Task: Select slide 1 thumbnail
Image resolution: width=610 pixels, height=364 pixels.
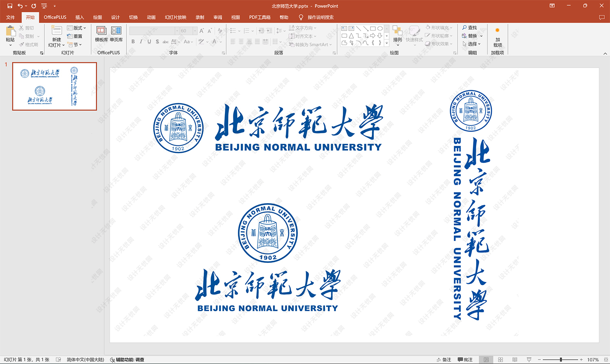Action: [54, 86]
